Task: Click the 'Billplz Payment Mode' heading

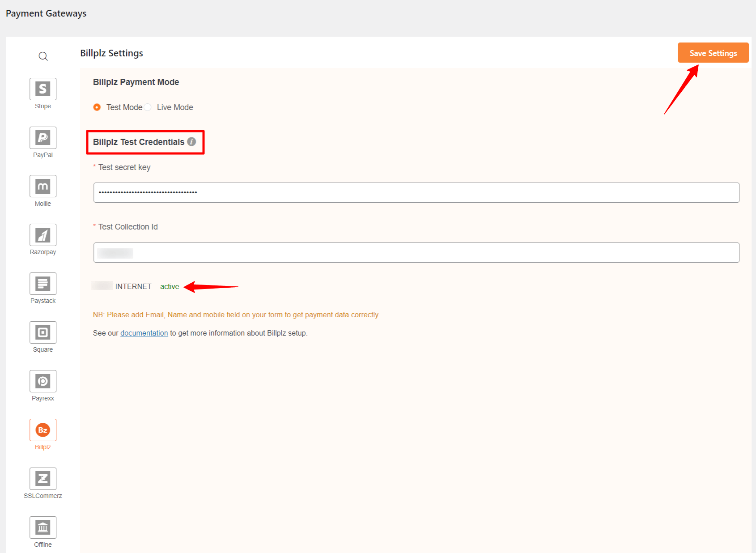Action: pyautogui.click(x=136, y=82)
